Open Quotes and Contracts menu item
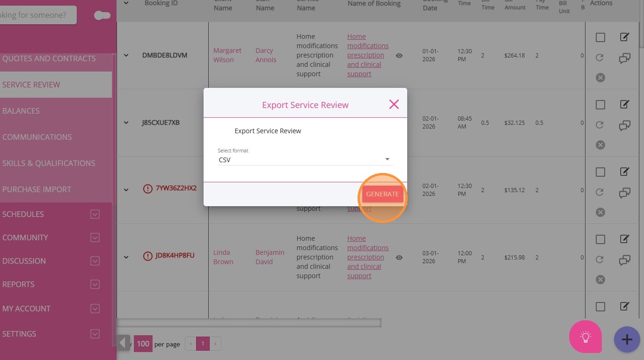 click(49, 58)
